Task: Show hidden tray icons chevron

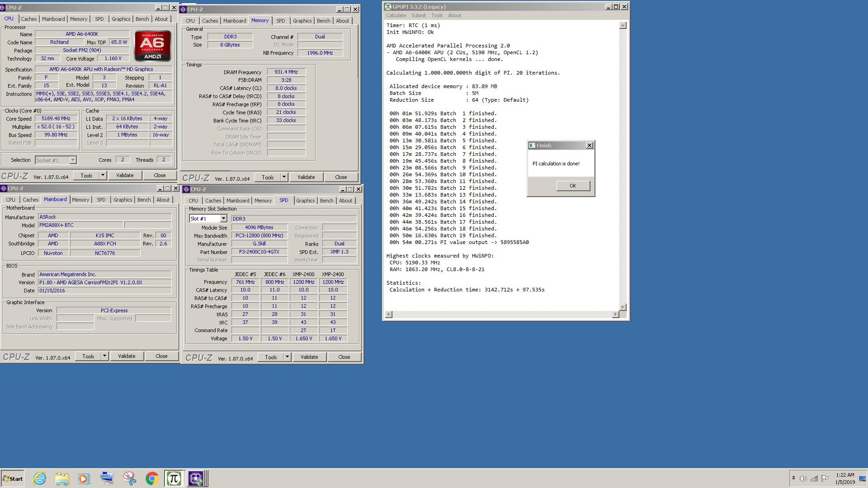Action: point(793,478)
